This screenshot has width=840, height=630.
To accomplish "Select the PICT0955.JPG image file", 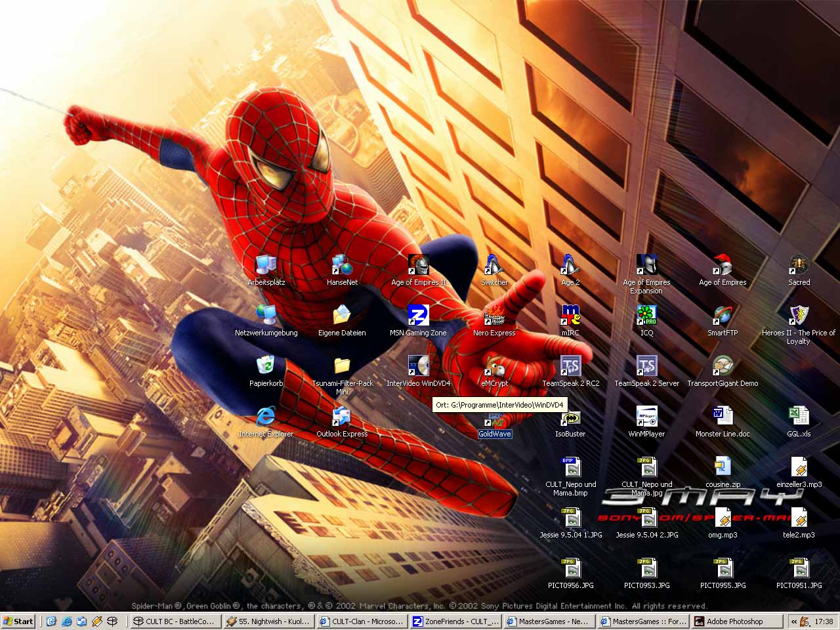I will coord(723,574).
